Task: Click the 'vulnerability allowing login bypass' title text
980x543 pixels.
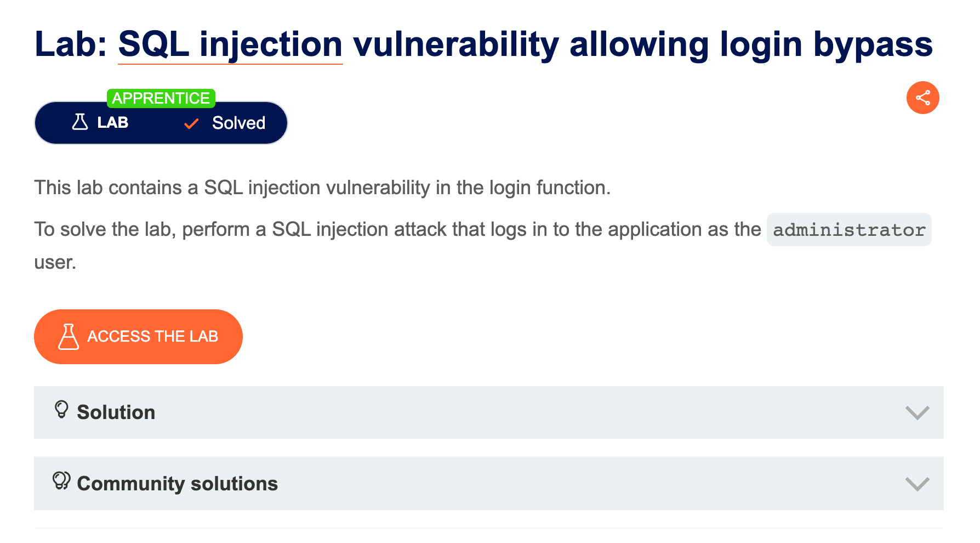Action: tap(642, 44)
